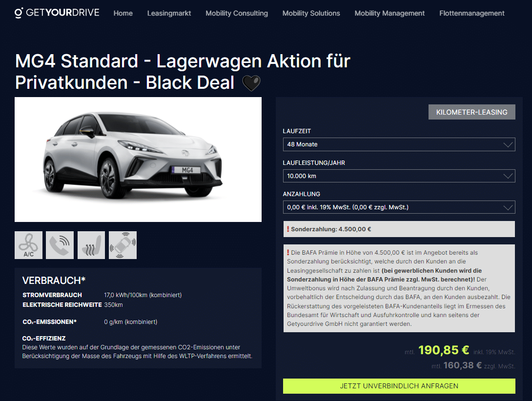Click the phone Bluetooth feature icon
Image resolution: width=532 pixels, height=401 pixels.
coord(60,245)
